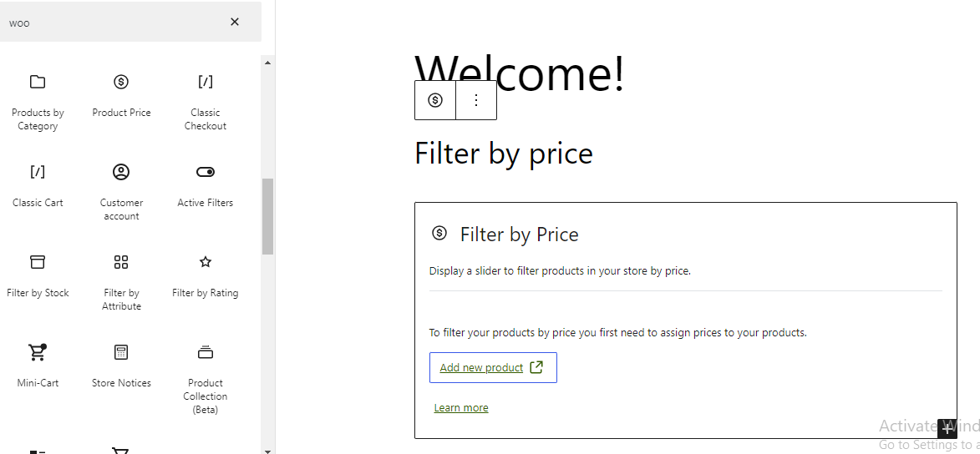The width and height of the screenshot is (980, 454).
Task: Insert the Filter by Attribute block
Action: (x=121, y=282)
